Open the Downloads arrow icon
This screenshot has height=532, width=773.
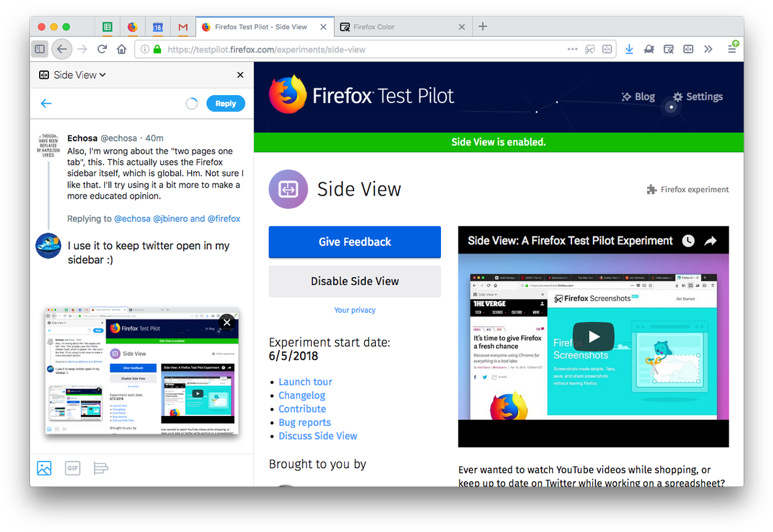(x=629, y=50)
